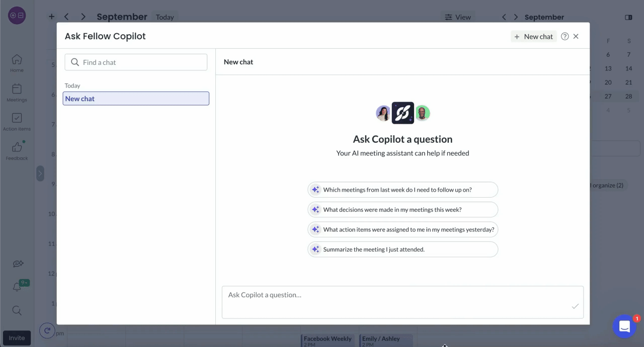Screen dimensions: 644x347
Task: Open Feedback in the left sidebar
Action: coord(17,151)
